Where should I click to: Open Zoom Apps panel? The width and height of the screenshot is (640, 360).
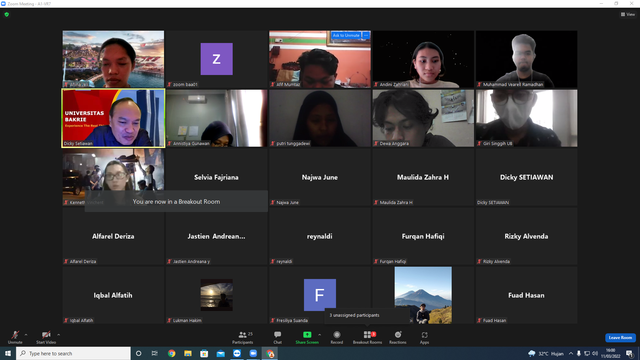(424, 337)
